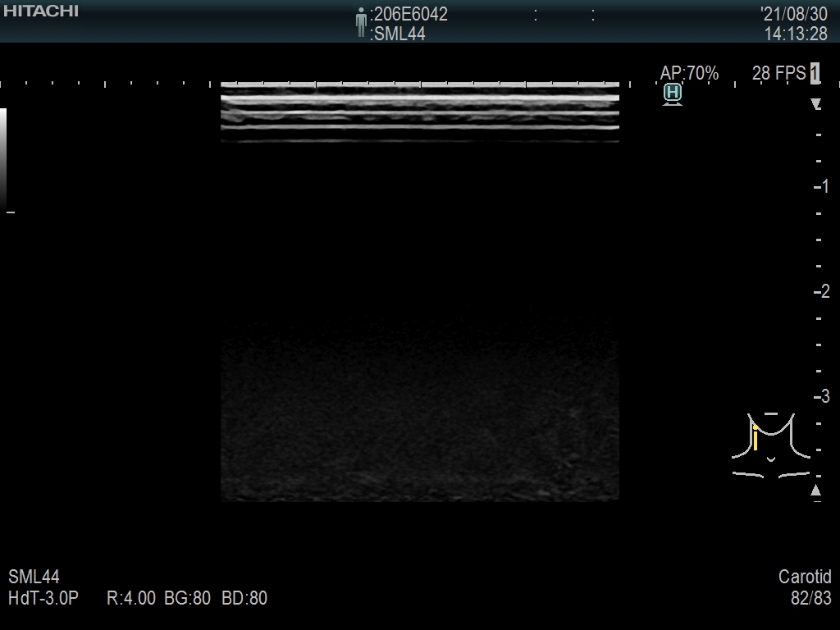
Task: Click the AP:70% acoustic power readout
Action: [x=689, y=73]
